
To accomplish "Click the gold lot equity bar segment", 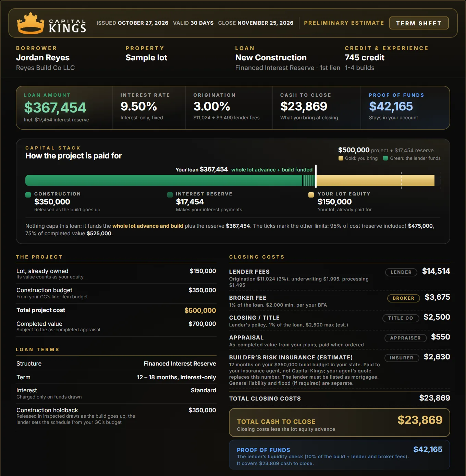I will pyautogui.click(x=375, y=180).
